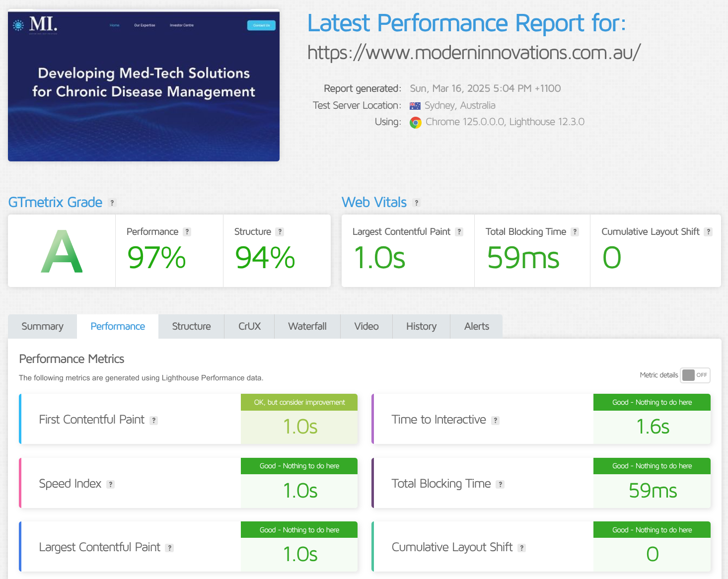Select the CrUX tab
Image resolution: width=728 pixels, height=579 pixels.
pyautogui.click(x=249, y=326)
